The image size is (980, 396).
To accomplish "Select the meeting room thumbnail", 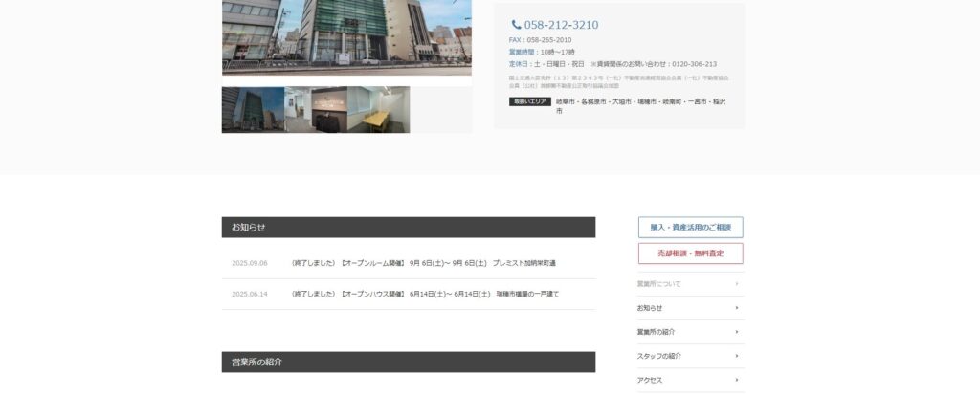I will 378,110.
